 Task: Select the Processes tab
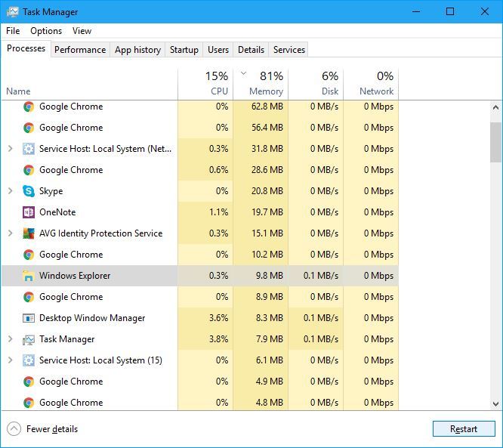click(26, 48)
